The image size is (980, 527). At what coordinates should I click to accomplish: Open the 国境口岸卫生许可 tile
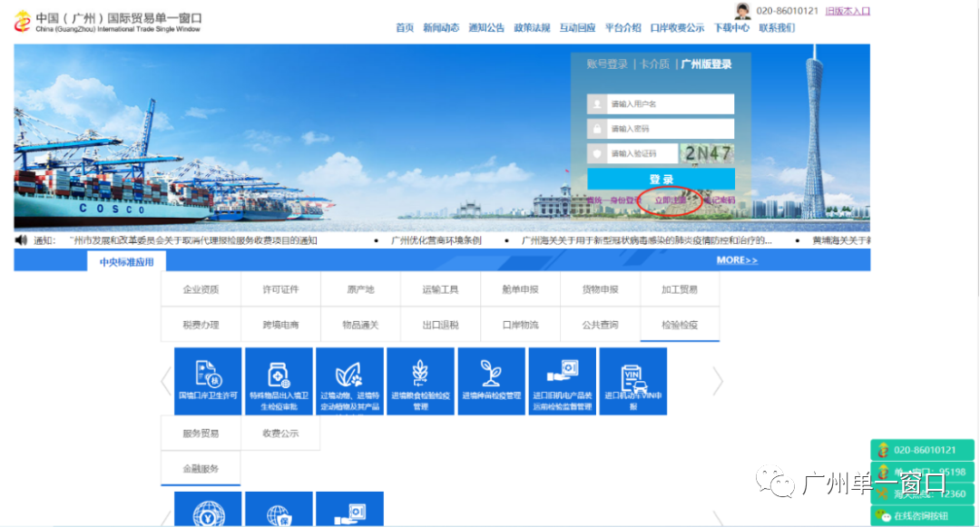click(208, 381)
